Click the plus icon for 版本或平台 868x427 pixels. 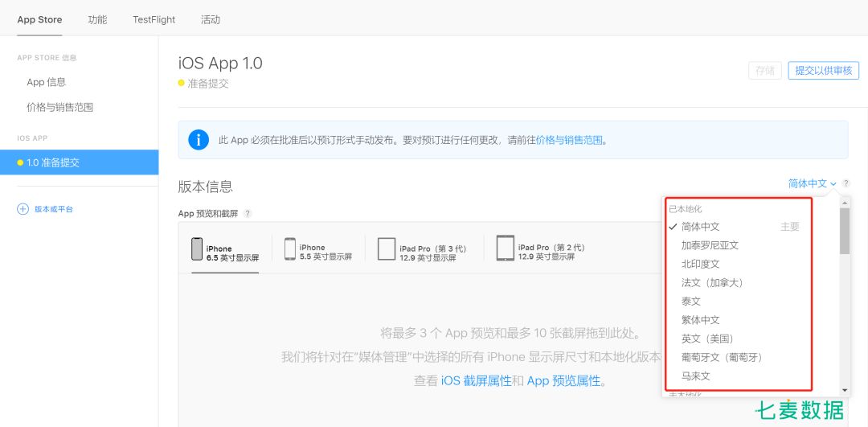pos(23,209)
